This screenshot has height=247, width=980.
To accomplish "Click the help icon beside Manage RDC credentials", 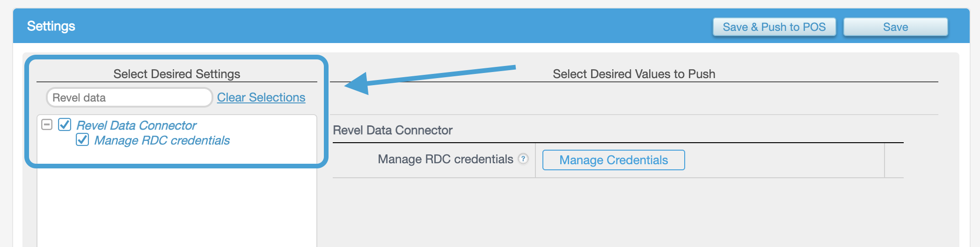I will tap(523, 159).
